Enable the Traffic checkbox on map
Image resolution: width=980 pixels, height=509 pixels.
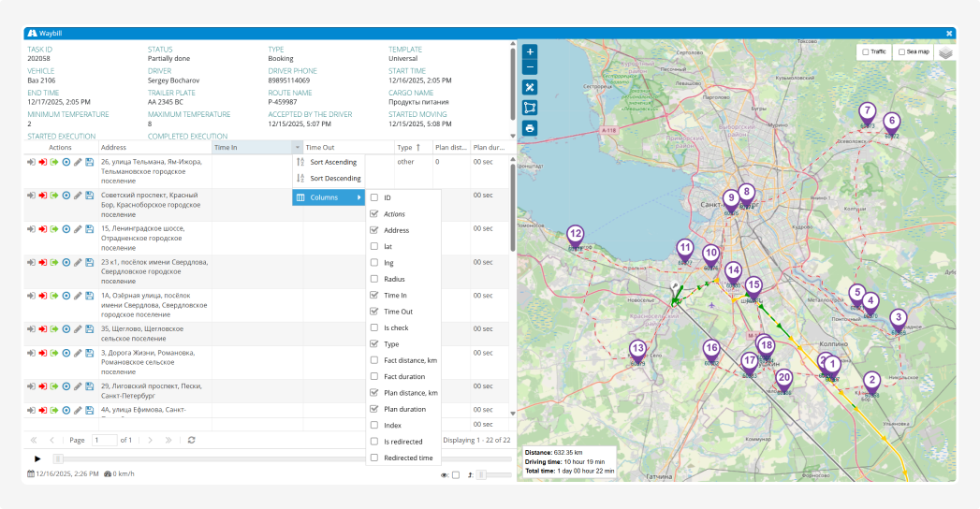tap(866, 52)
